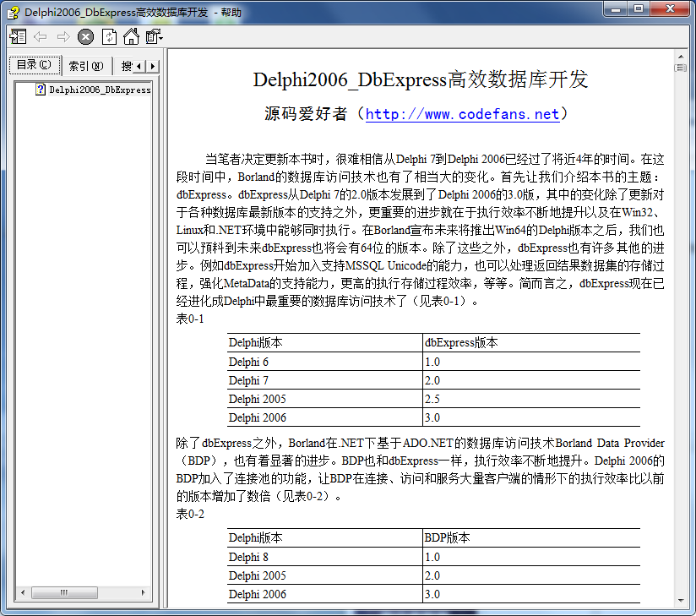The image size is (696, 616).
Task: Go to the home topic via the home icon
Action: pyautogui.click(x=131, y=36)
